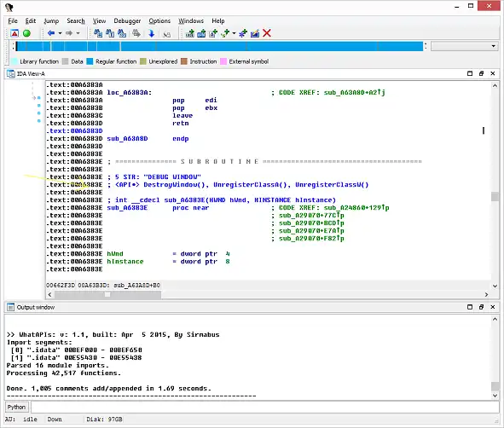Image resolution: width=504 pixels, height=428 pixels.
Task: Click the Output window panel icon
Action: pos(10,307)
